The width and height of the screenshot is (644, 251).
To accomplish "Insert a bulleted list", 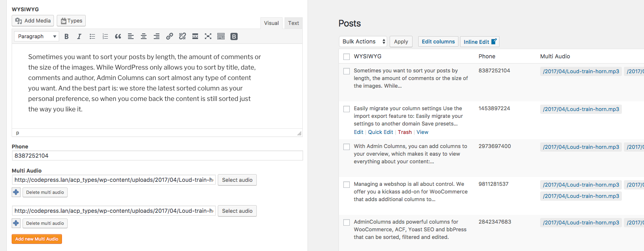I will pos(92,37).
